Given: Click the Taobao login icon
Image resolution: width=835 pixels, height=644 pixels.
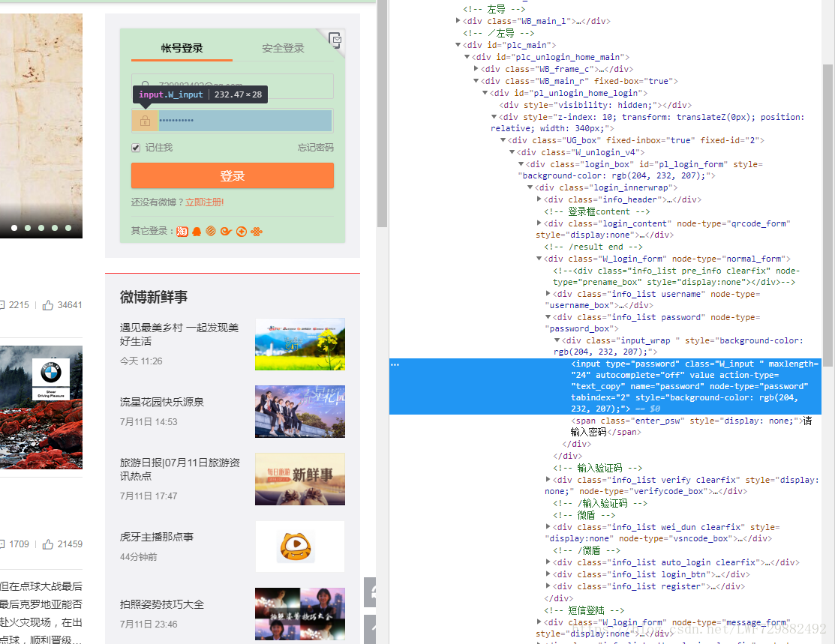Looking at the screenshot, I should pos(182,231).
